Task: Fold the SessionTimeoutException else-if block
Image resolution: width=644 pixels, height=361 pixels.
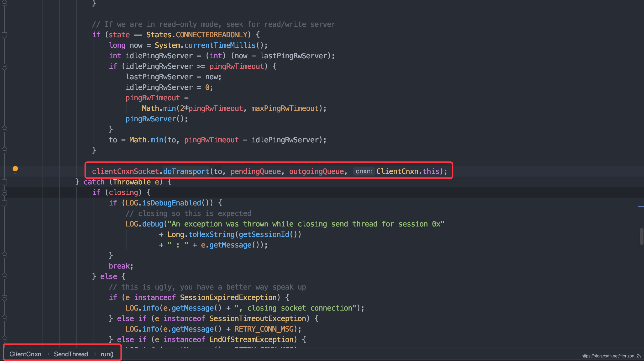Action: (x=4, y=318)
